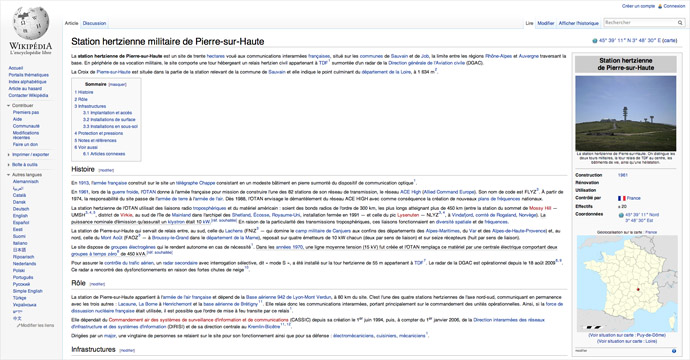690x360 pixels.
Task: Click the pencil icon by Modifier les liens
Action: pyautogui.click(x=18, y=325)
